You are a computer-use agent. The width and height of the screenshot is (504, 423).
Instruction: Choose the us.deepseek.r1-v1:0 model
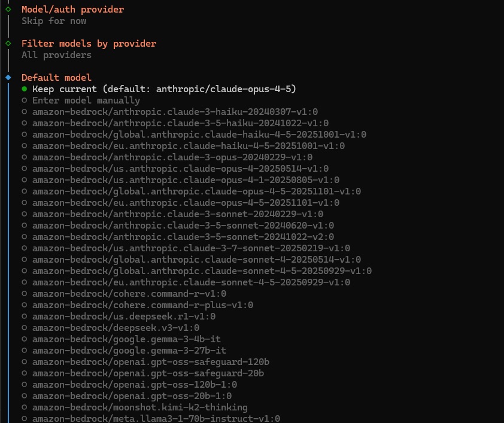click(x=124, y=317)
